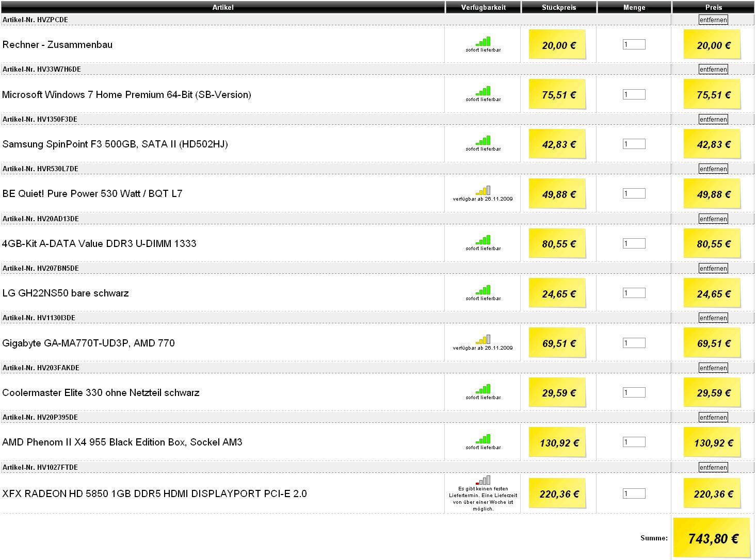Focus quantity field for A-DATA 4GB-Kit
The image size is (756, 560).
pos(634,243)
